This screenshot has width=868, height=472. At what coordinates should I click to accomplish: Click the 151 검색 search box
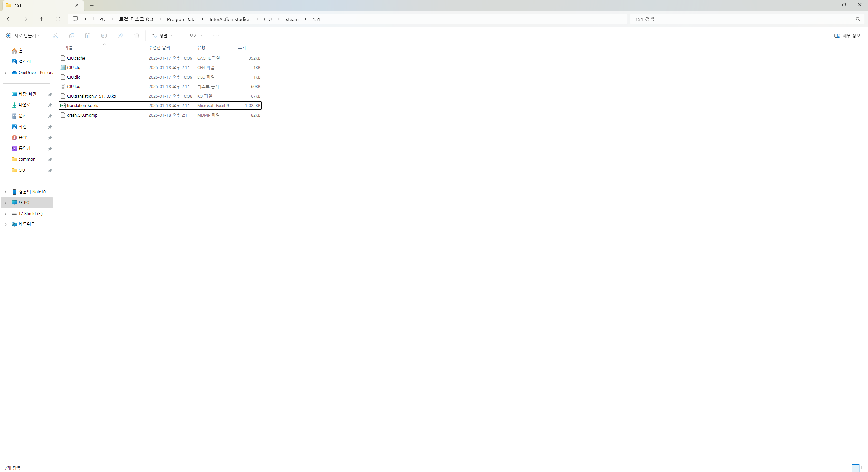pyautogui.click(x=743, y=19)
